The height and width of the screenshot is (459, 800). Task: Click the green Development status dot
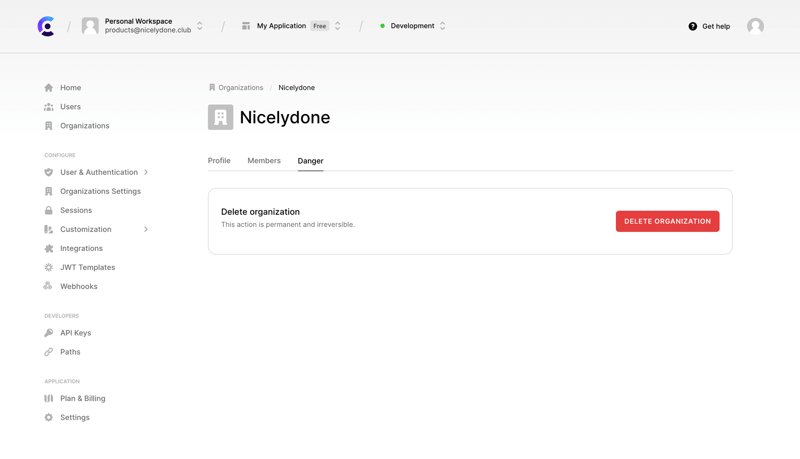point(382,26)
